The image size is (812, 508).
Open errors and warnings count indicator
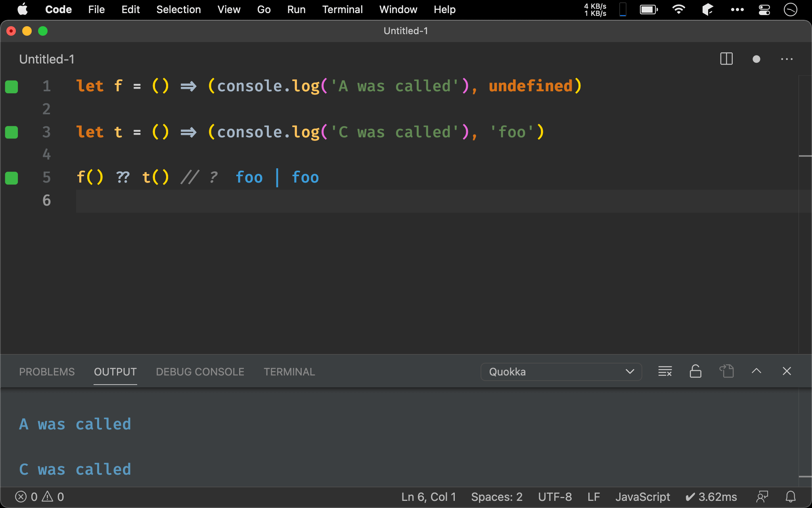(x=39, y=496)
